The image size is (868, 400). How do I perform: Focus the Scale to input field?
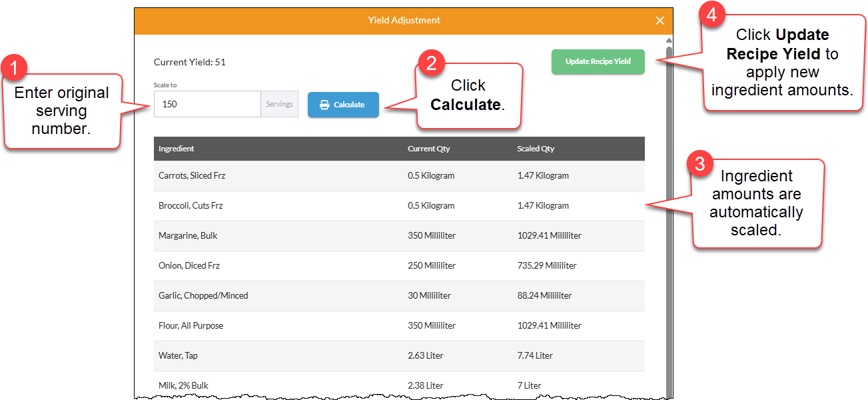pos(207,104)
